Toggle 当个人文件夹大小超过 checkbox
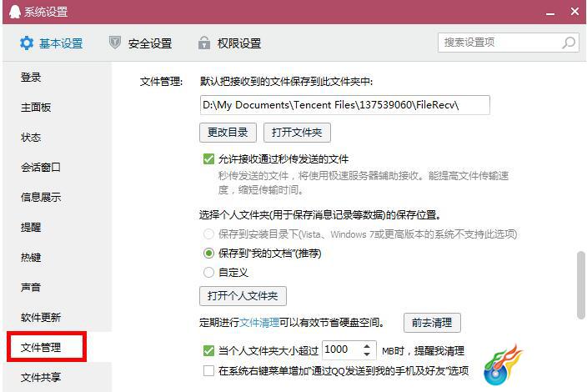Viewport: 587px width, 392px height. point(208,351)
